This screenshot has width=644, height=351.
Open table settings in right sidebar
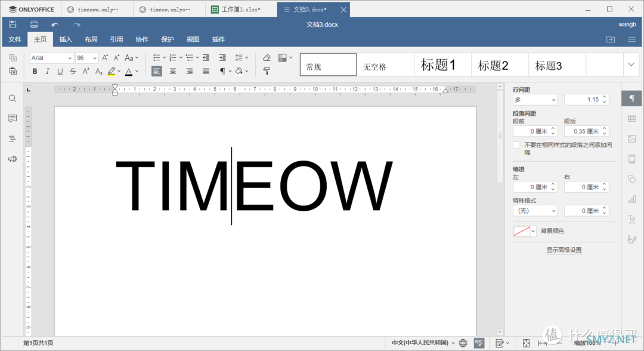[631, 119]
